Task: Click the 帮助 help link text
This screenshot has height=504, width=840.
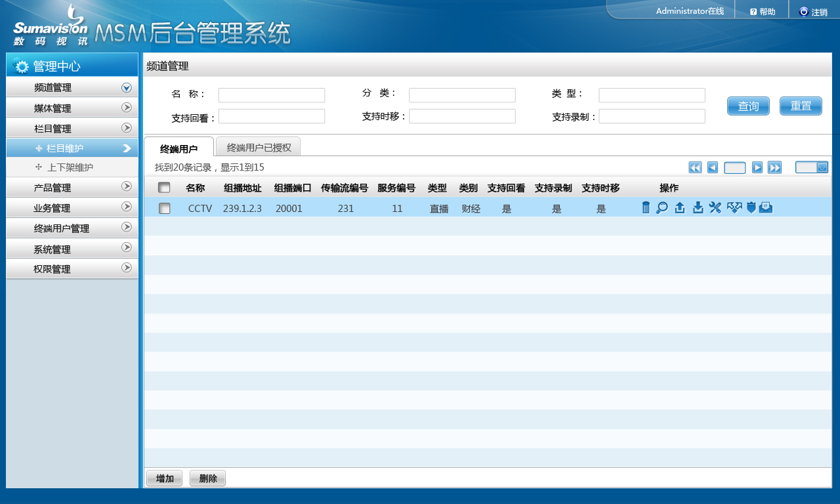Action: coord(767,12)
